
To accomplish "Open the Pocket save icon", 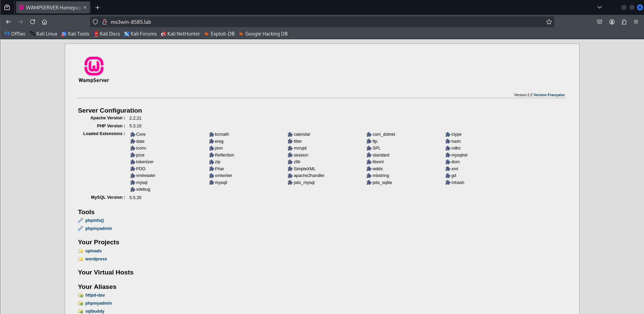I will point(600,22).
